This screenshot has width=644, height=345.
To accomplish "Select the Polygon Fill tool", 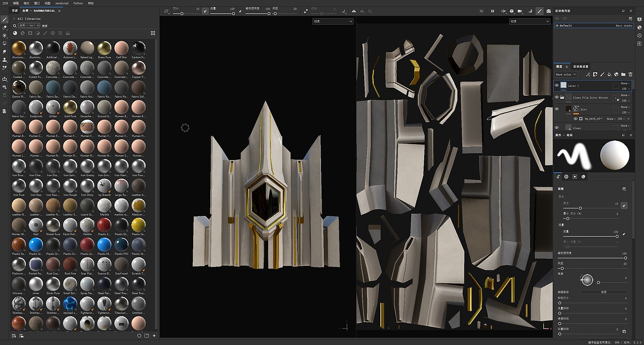I will coord(5,43).
